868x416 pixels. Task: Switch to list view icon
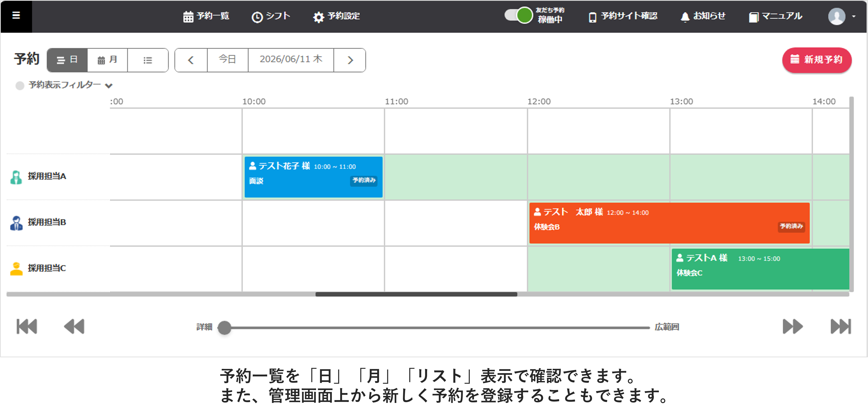[x=148, y=60]
